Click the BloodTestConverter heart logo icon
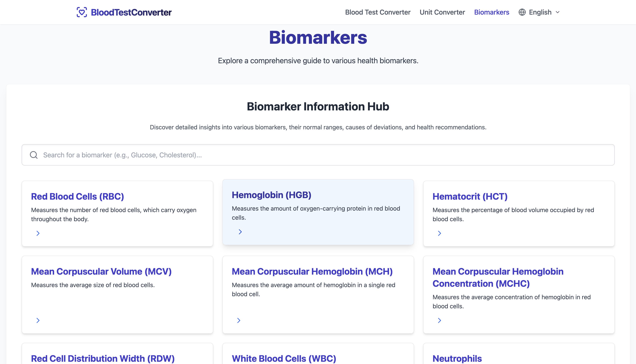This screenshot has width=636, height=364. coord(82,12)
